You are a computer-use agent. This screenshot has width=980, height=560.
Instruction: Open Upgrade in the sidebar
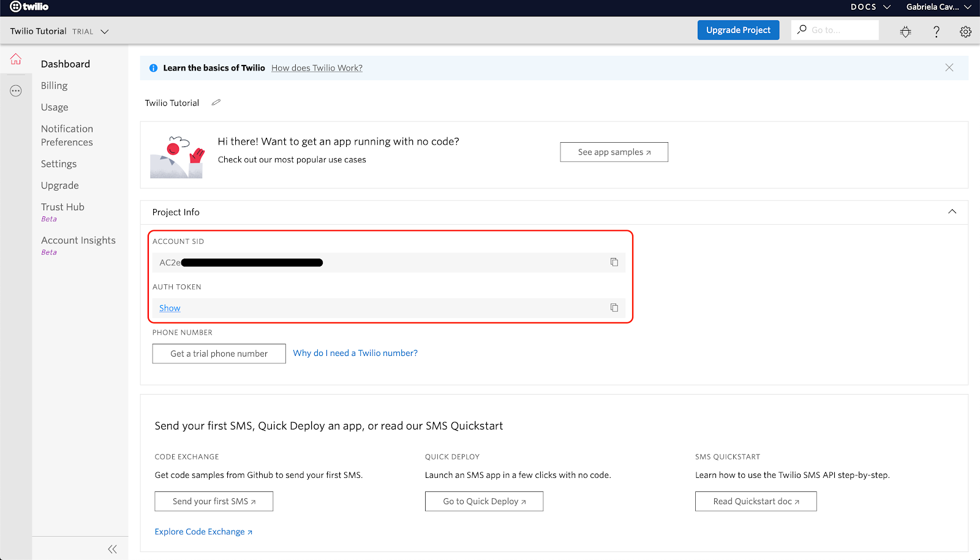(x=60, y=186)
